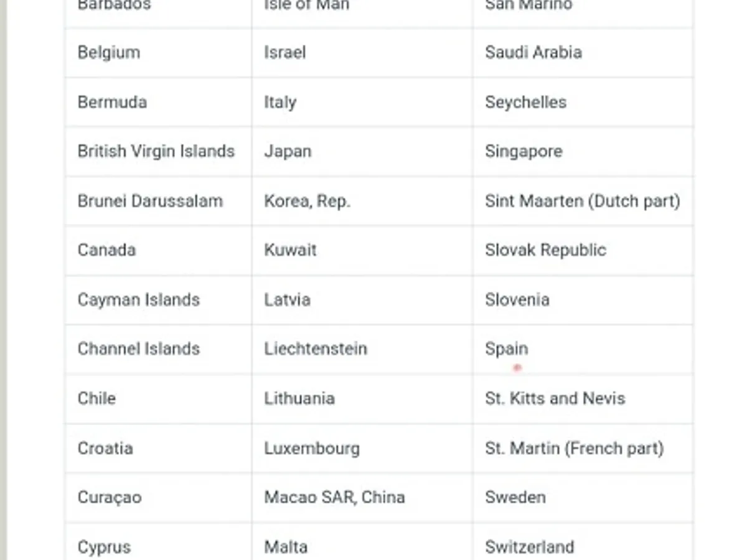Select the Bermuda cell
The image size is (747, 560).
(112, 102)
